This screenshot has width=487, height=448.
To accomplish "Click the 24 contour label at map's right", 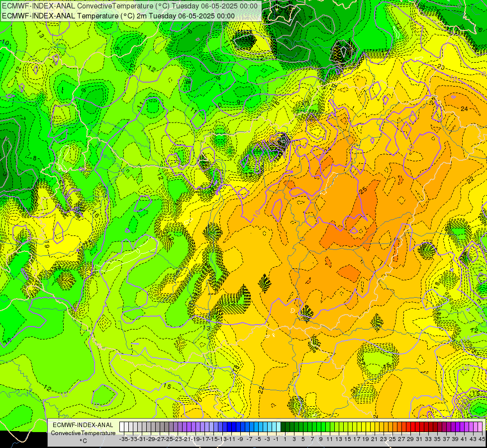I will (x=464, y=109).
